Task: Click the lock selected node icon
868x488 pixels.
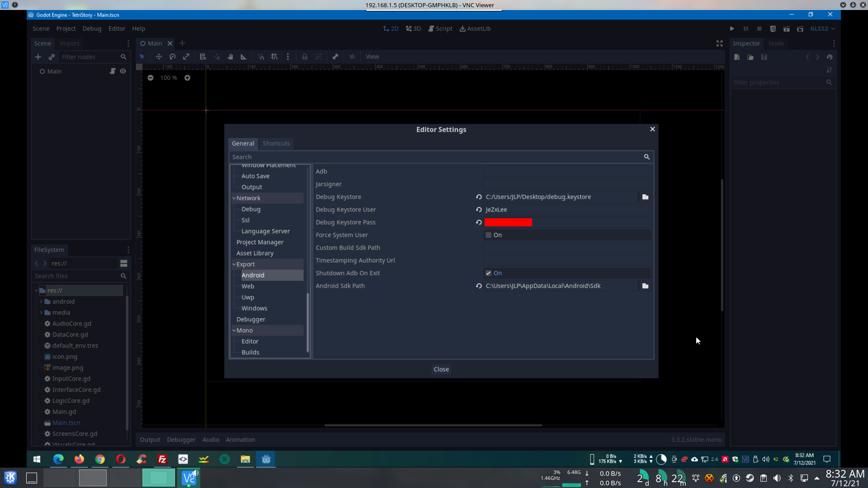Action: (305, 56)
